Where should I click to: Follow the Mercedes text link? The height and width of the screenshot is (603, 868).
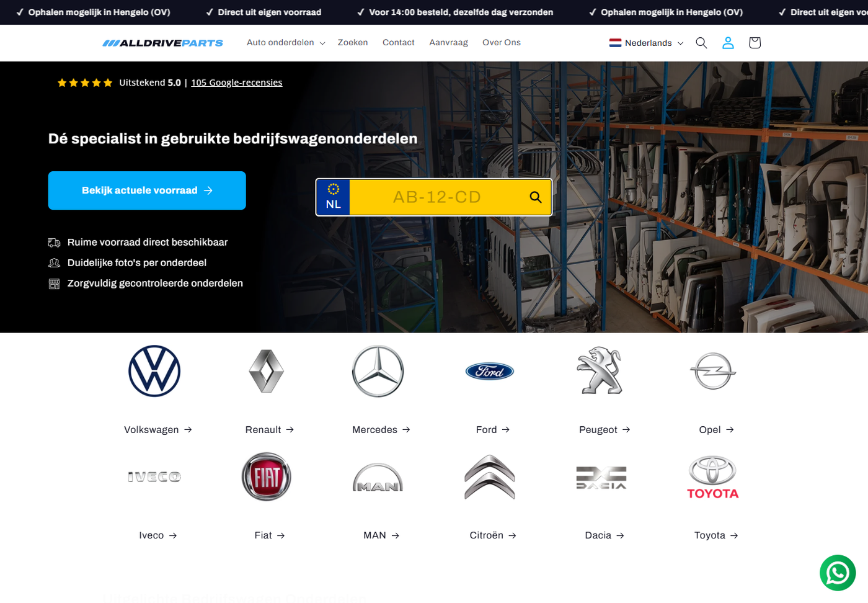coord(381,430)
